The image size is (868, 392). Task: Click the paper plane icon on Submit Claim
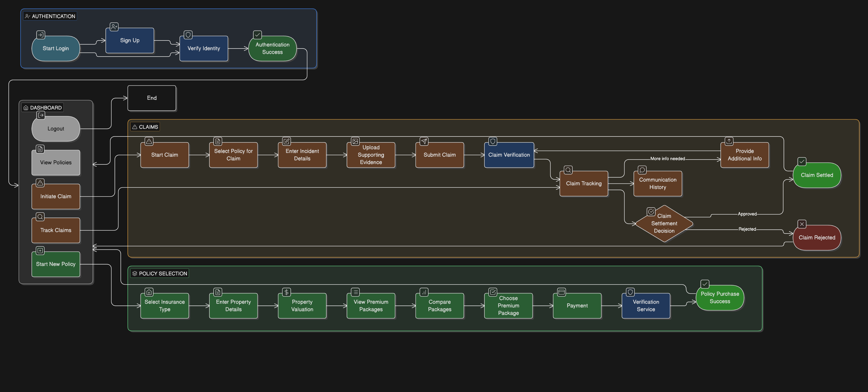(x=424, y=141)
